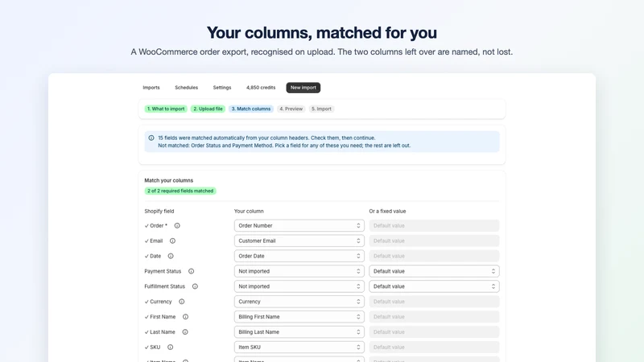The image size is (644, 362).
Task: Go to step 2. Upload file
Action: pyautogui.click(x=208, y=109)
